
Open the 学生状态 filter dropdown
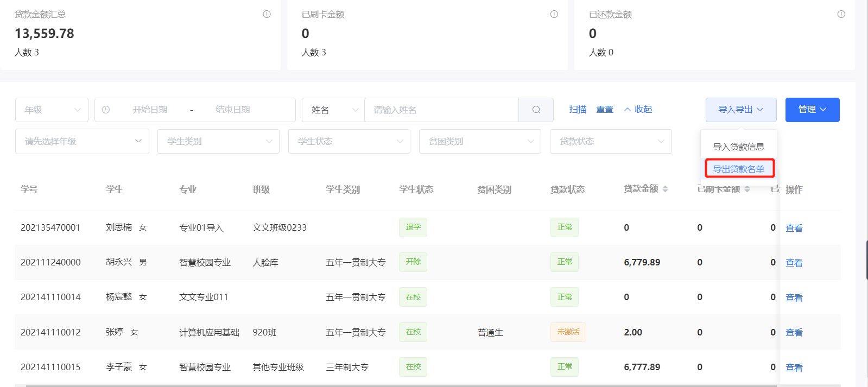pyautogui.click(x=349, y=141)
